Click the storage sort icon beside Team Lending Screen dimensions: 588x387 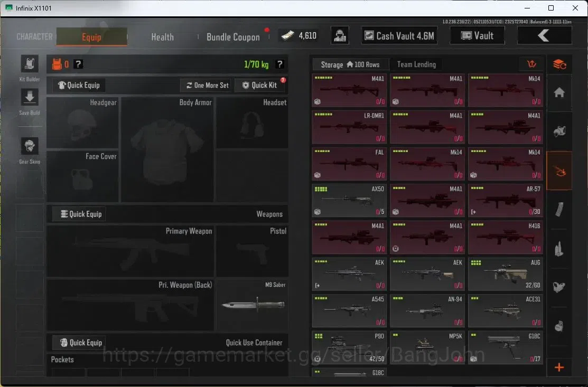point(531,64)
